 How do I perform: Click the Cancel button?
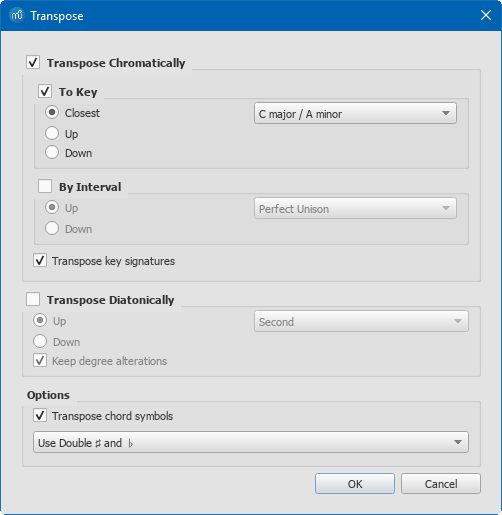(x=441, y=484)
